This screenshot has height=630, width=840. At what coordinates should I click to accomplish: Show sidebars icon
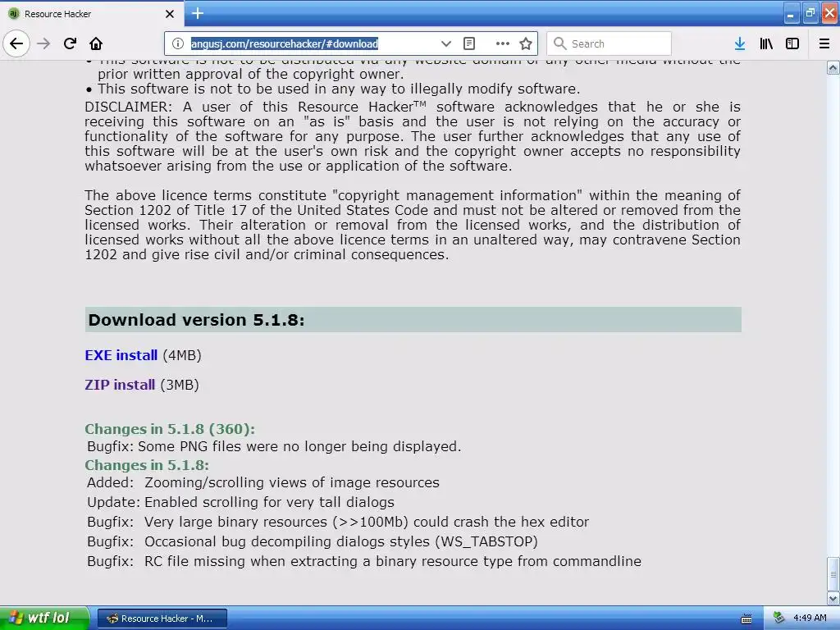coord(792,43)
